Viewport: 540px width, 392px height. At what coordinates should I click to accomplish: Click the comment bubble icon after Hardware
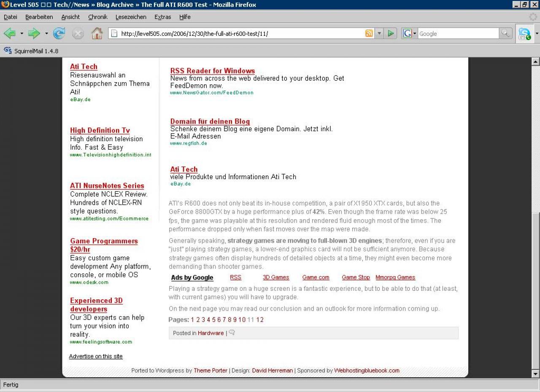[x=232, y=333]
